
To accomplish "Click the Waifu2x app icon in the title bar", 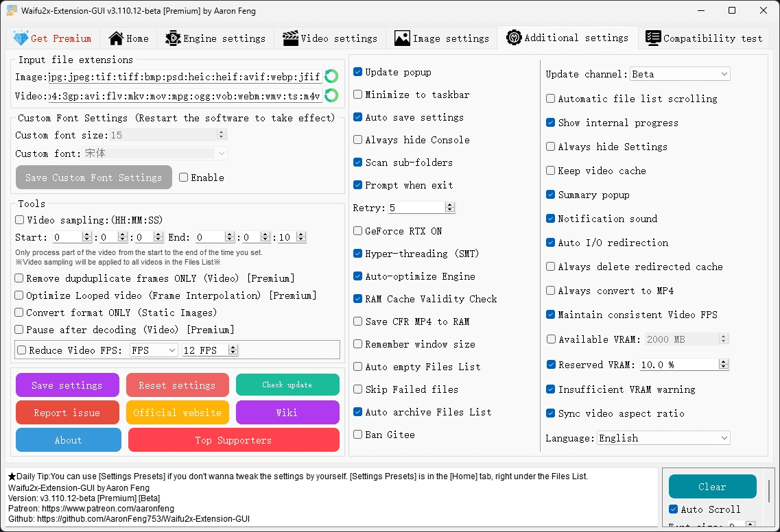I will [x=12, y=10].
